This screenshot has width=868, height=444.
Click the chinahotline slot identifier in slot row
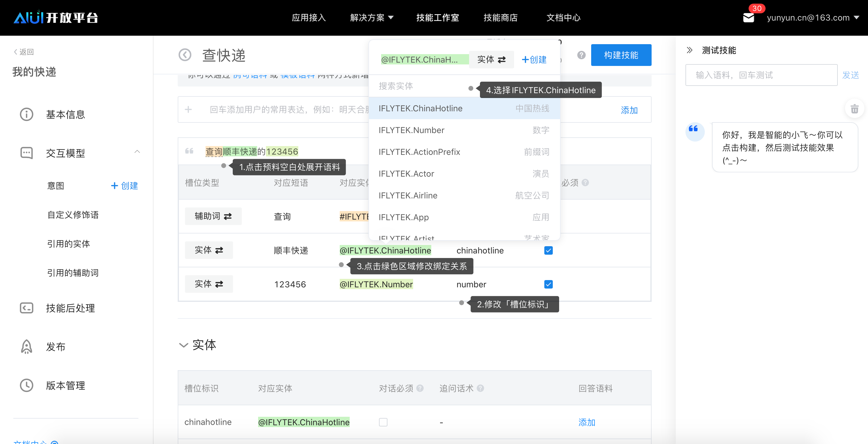(480, 250)
